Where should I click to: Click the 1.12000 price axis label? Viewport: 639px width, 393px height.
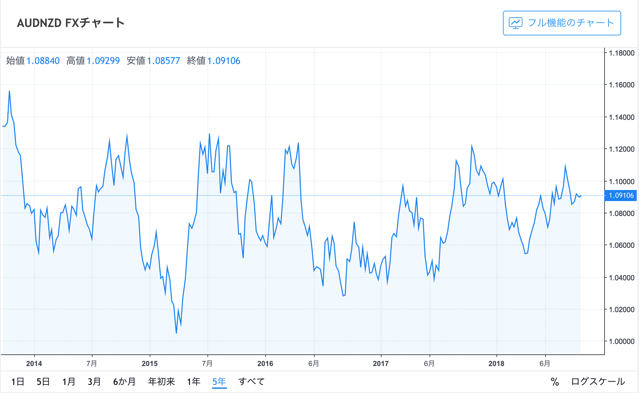621,149
